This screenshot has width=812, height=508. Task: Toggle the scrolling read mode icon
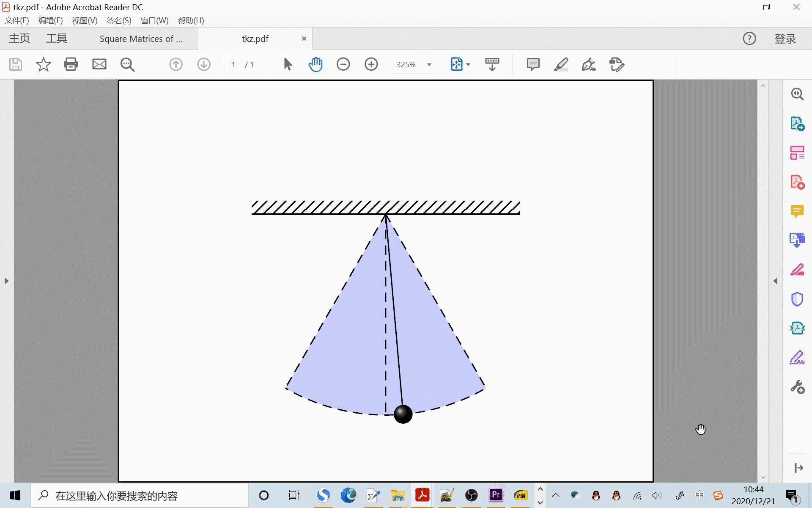492,64
